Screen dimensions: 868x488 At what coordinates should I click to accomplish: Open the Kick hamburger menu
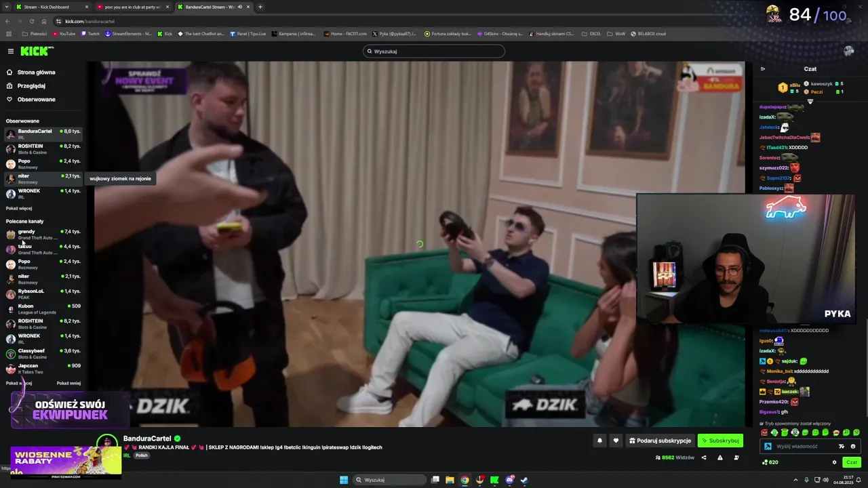(x=10, y=52)
